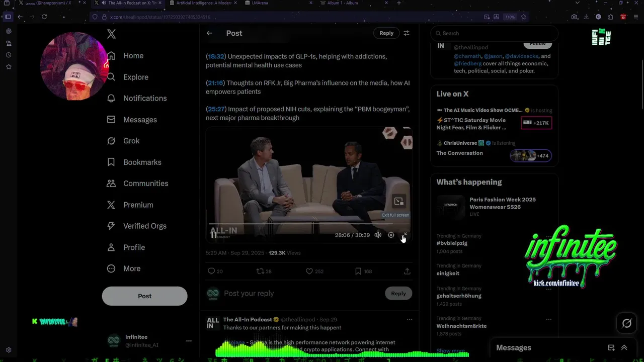644x362 pixels.
Task: Open Verified Orgs in sidebar
Action: click(137, 226)
